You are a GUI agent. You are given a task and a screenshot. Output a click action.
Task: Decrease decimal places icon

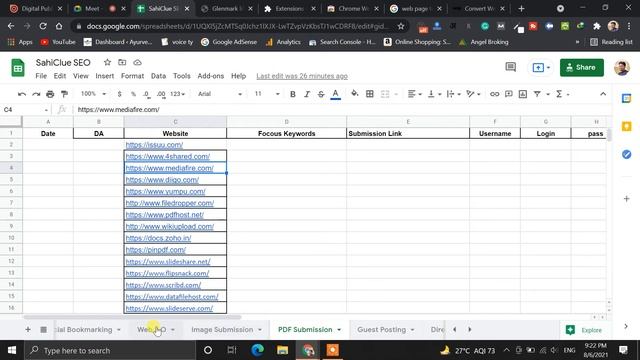click(x=147, y=94)
